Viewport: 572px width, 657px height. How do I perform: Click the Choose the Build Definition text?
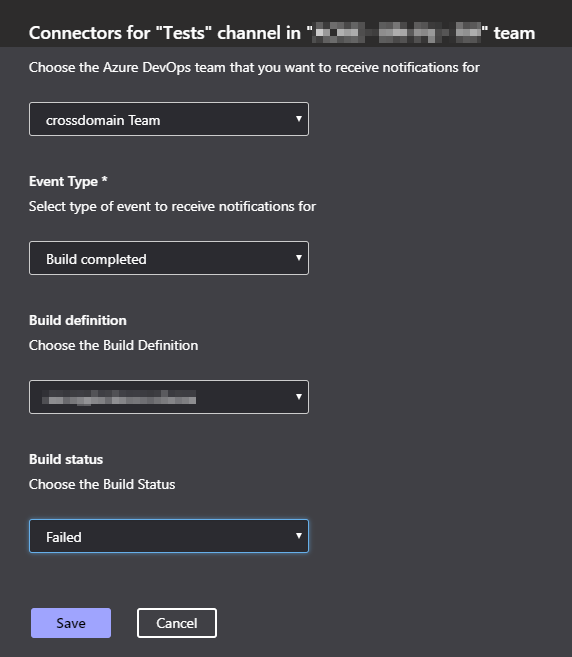tap(114, 346)
